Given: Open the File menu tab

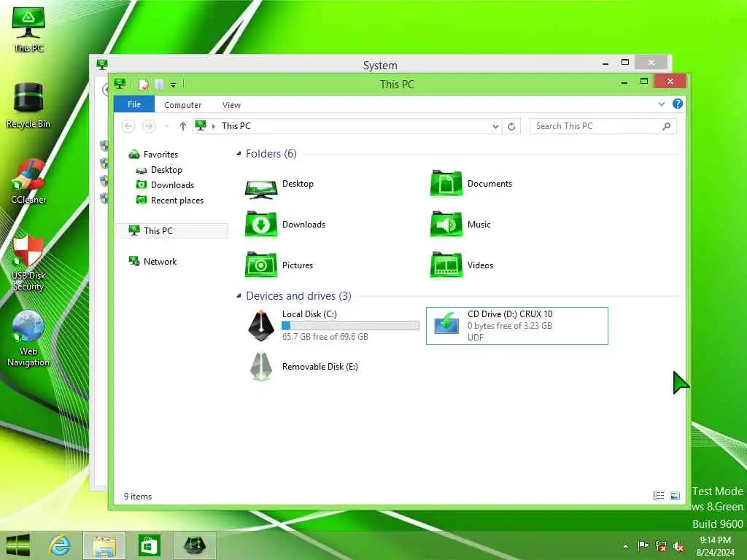Looking at the screenshot, I should coord(134,104).
